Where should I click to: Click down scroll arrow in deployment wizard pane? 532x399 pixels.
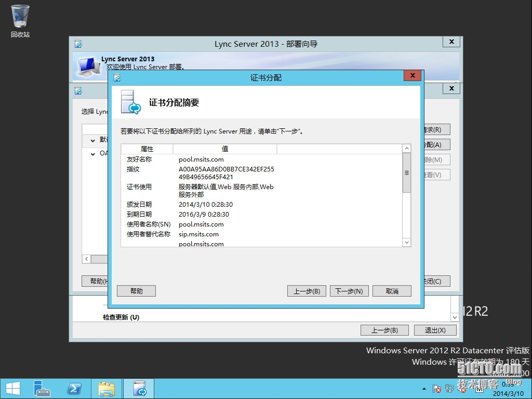[455, 317]
